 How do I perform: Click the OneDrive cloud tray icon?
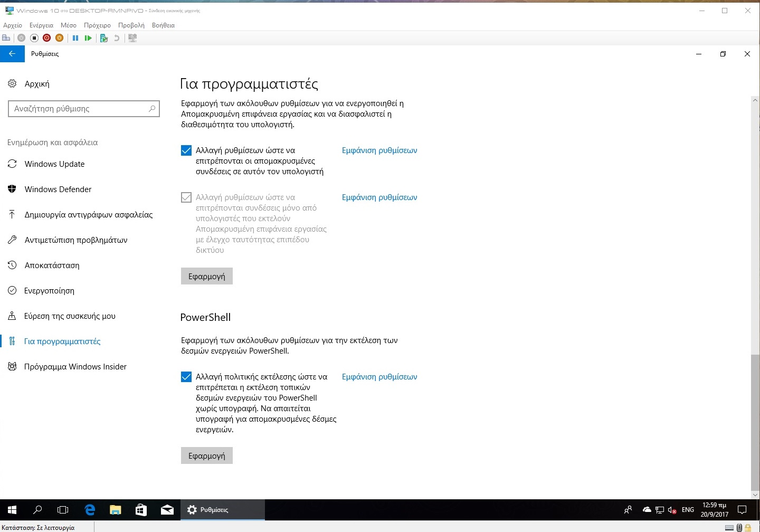coord(647,510)
